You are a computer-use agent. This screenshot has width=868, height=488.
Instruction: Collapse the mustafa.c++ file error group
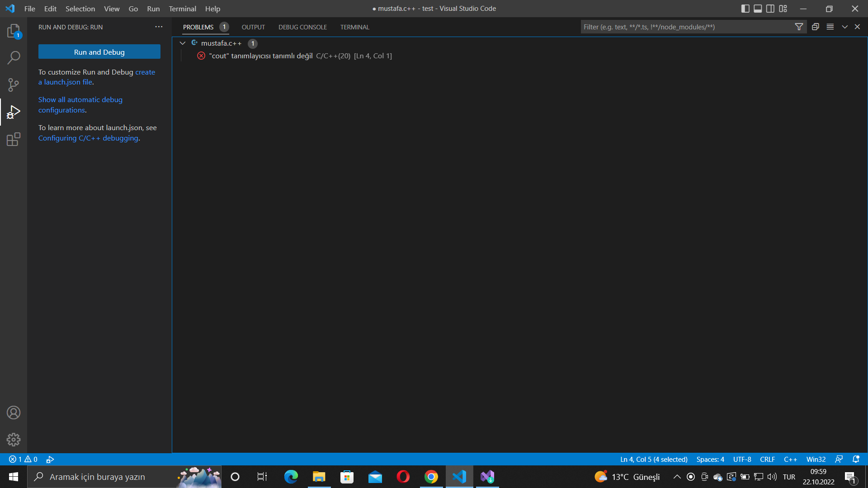pyautogui.click(x=183, y=42)
